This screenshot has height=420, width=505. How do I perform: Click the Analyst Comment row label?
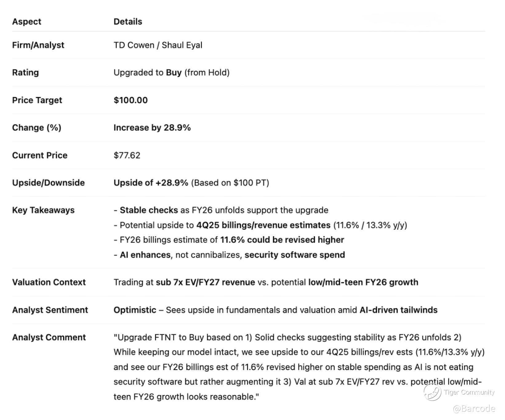pyautogui.click(x=49, y=337)
